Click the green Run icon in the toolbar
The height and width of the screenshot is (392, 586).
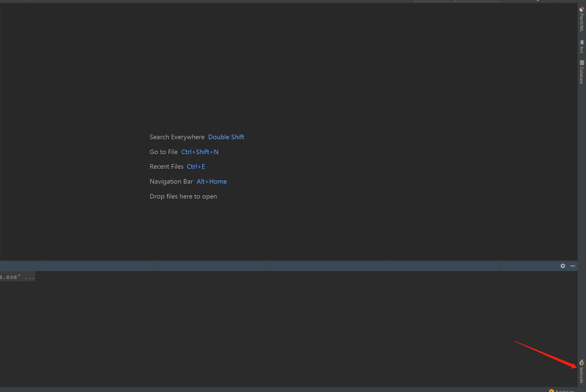[x=516, y=1]
